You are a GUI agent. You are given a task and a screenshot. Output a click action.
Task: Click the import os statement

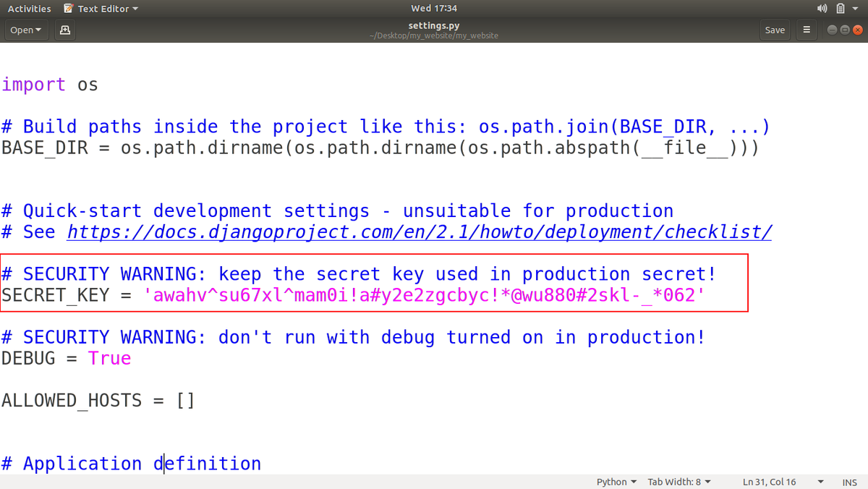[48, 84]
